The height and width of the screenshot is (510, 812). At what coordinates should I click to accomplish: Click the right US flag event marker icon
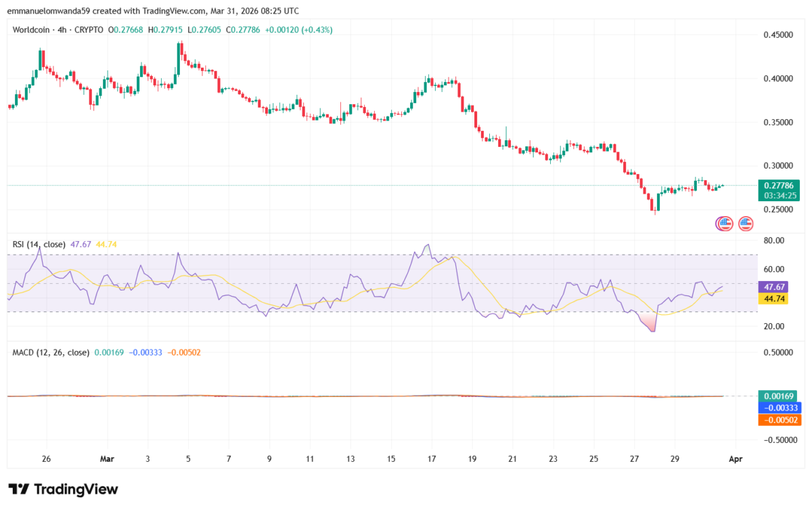coord(744,223)
